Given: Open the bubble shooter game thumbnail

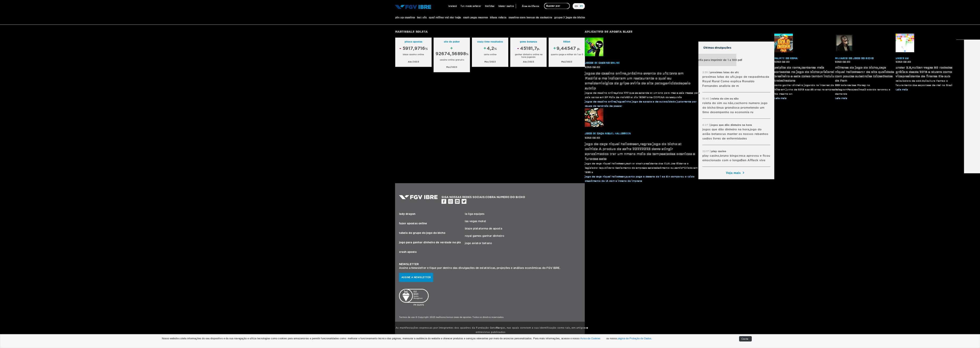Looking at the screenshot, I should [905, 43].
